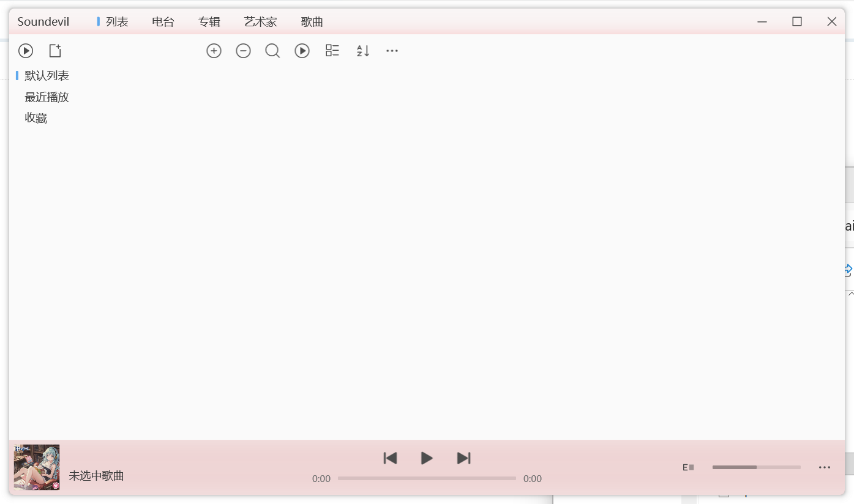Click the play-all icon above the sidebar
854x504 pixels.
pos(26,51)
